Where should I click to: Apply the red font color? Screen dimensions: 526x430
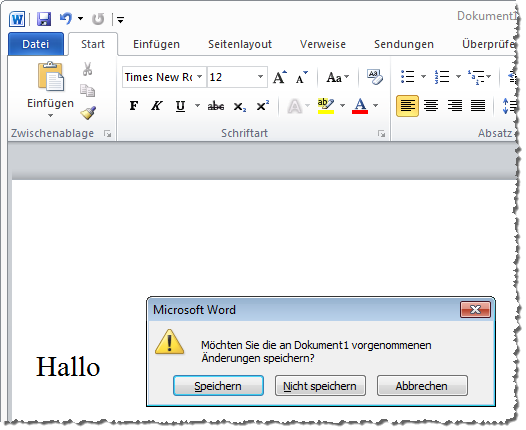pyautogui.click(x=360, y=106)
